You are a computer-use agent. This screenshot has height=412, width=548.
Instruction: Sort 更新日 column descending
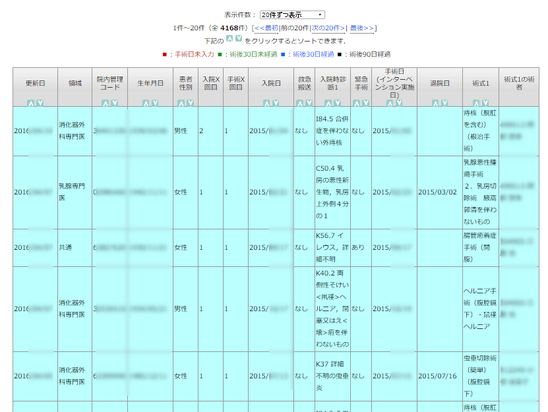40,103
